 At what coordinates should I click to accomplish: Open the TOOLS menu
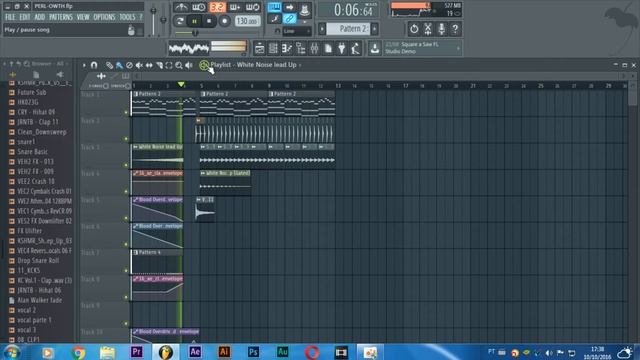point(127,17)
